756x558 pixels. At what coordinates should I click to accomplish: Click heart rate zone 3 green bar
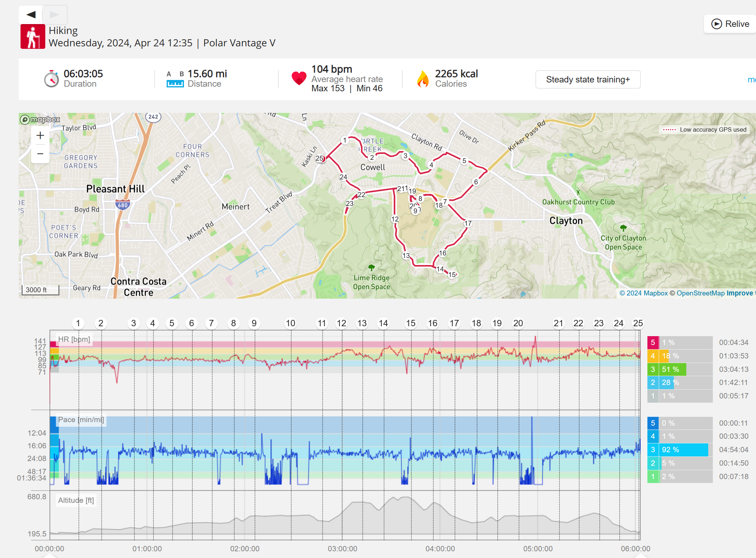(x=673, y=369)
